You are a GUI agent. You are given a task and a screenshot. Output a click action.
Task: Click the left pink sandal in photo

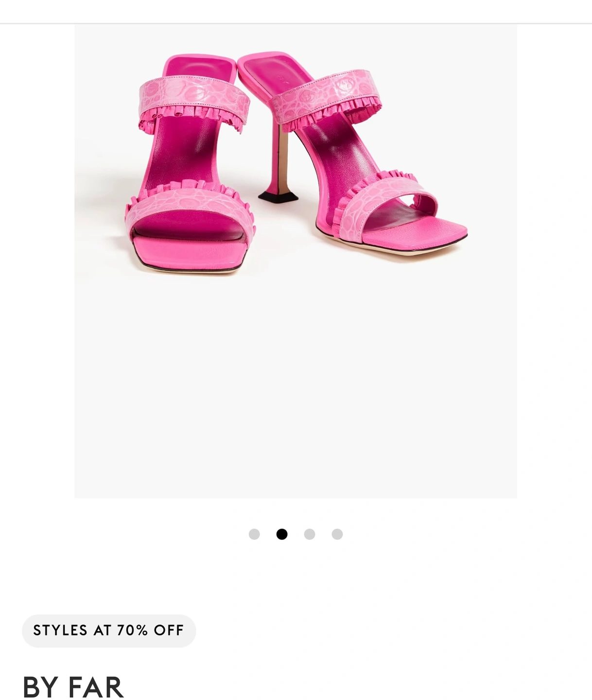tap(190, 165)
